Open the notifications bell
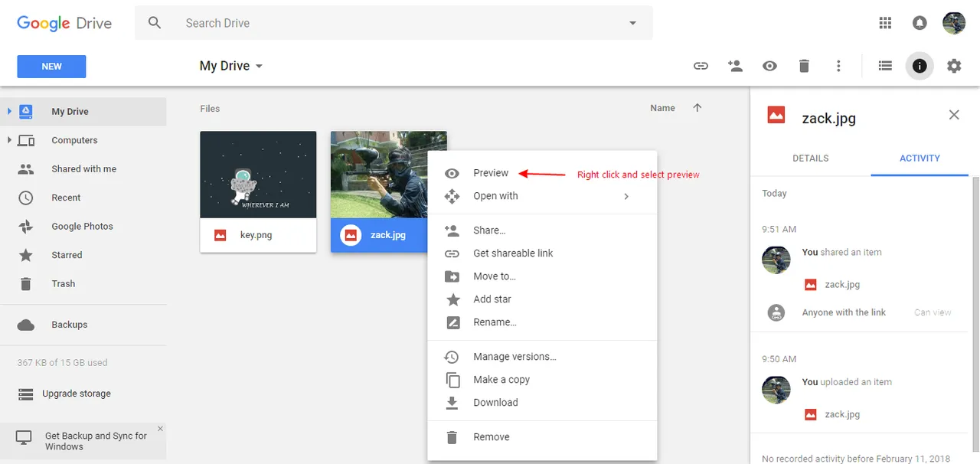This screenshot has height=464, width=980. 920,23
